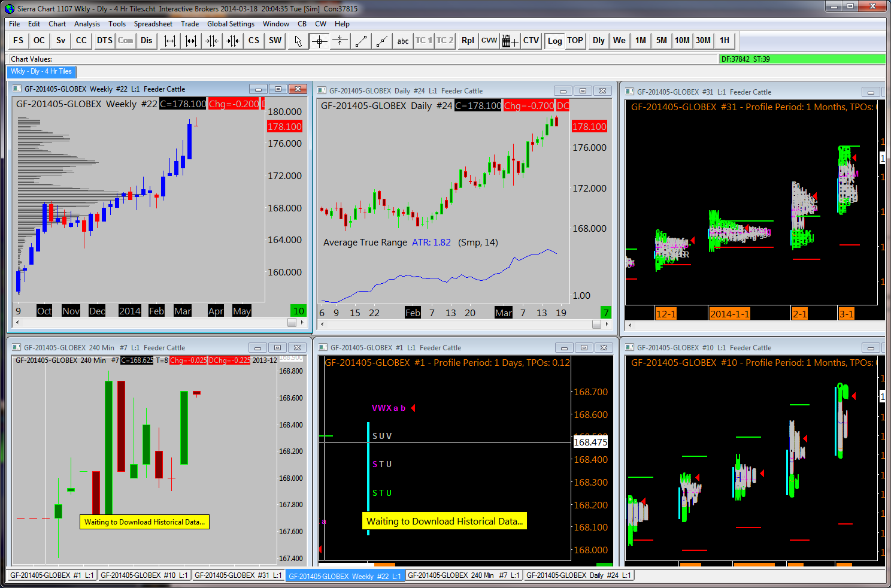Click the Sv save toolbar button

point(60,41)
